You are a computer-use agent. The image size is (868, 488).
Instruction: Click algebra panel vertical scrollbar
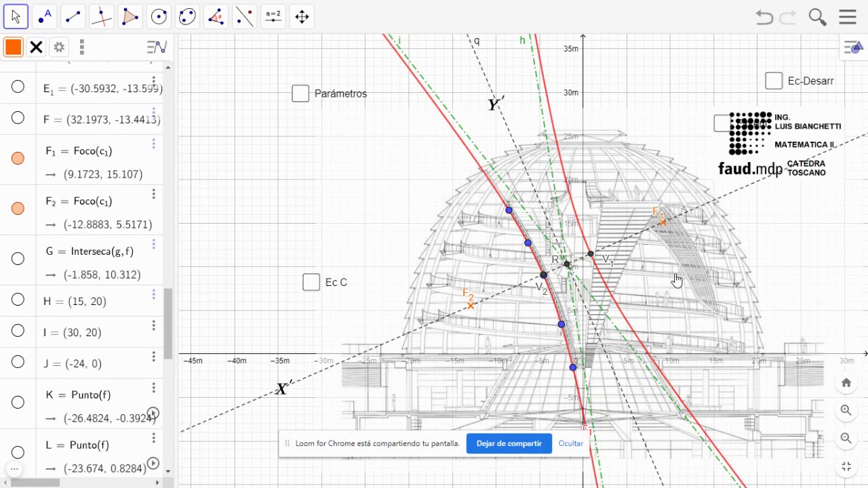(168, 323)
